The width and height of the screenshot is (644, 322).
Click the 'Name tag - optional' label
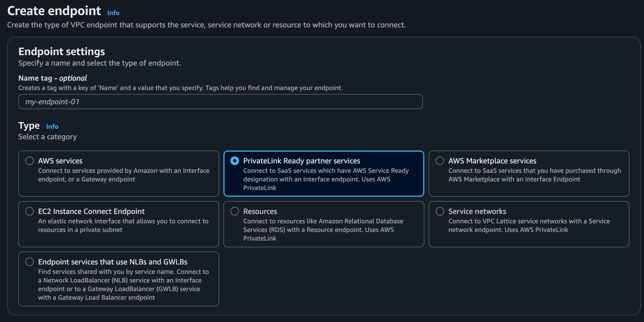click(x=53, y=78)
